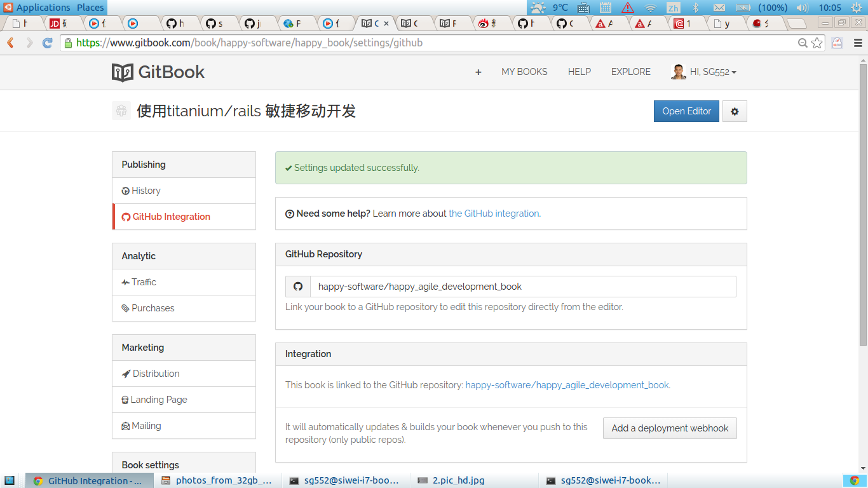Open Purchases under Analytic

click(184, 308)
